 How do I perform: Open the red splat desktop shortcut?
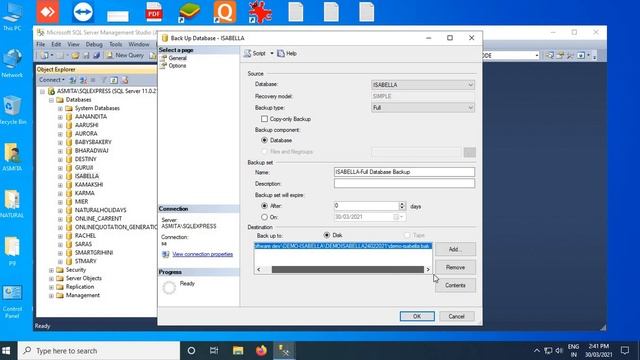point(260,11)
